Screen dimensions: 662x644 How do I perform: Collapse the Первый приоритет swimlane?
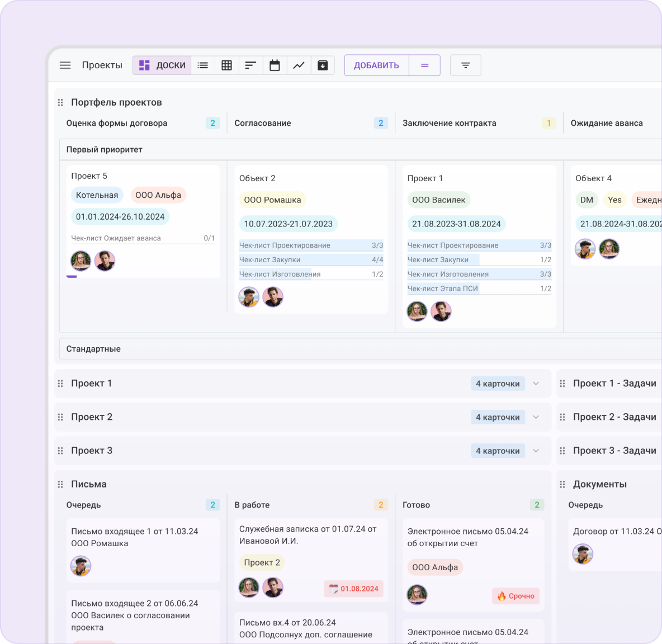point(105,150)
